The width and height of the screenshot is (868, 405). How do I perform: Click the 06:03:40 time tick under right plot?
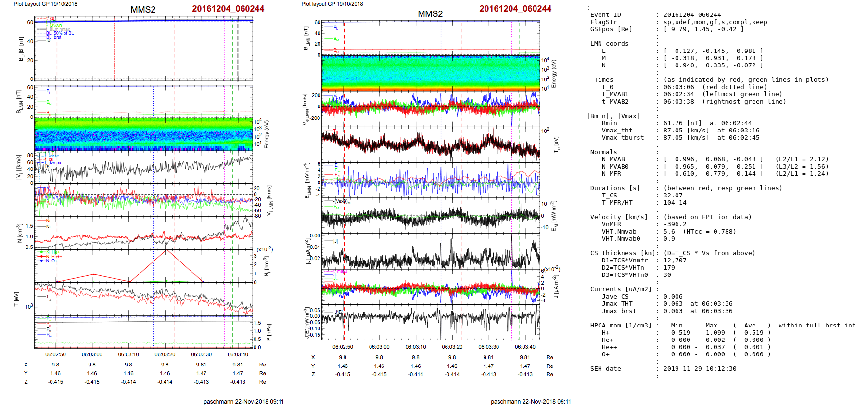(525, 347)
